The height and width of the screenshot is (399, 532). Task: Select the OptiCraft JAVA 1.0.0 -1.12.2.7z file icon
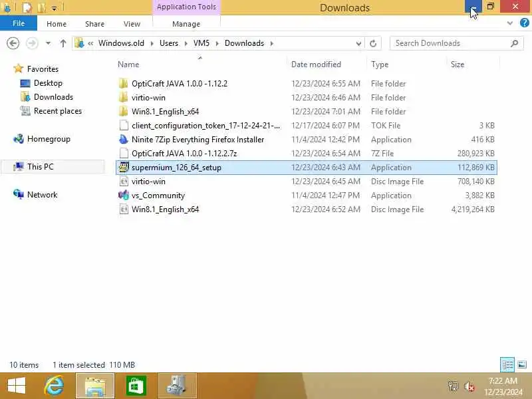pyautogui.click(x=124, y=154)
